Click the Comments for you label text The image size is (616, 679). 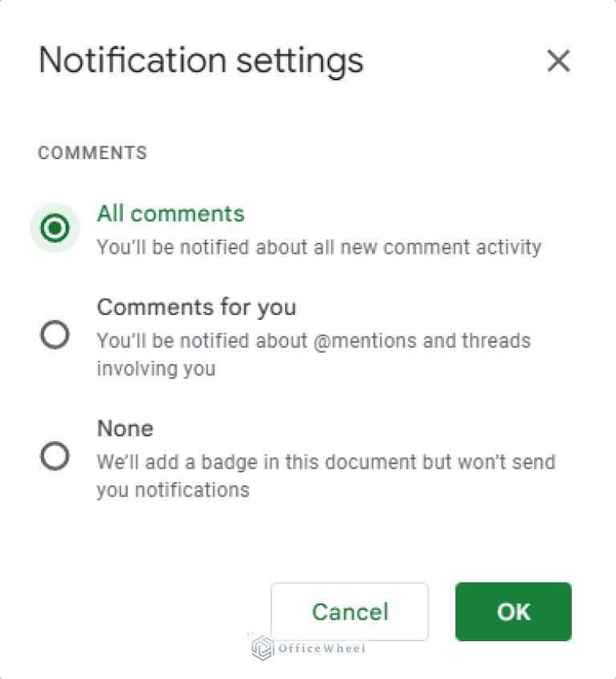(197, 307)
